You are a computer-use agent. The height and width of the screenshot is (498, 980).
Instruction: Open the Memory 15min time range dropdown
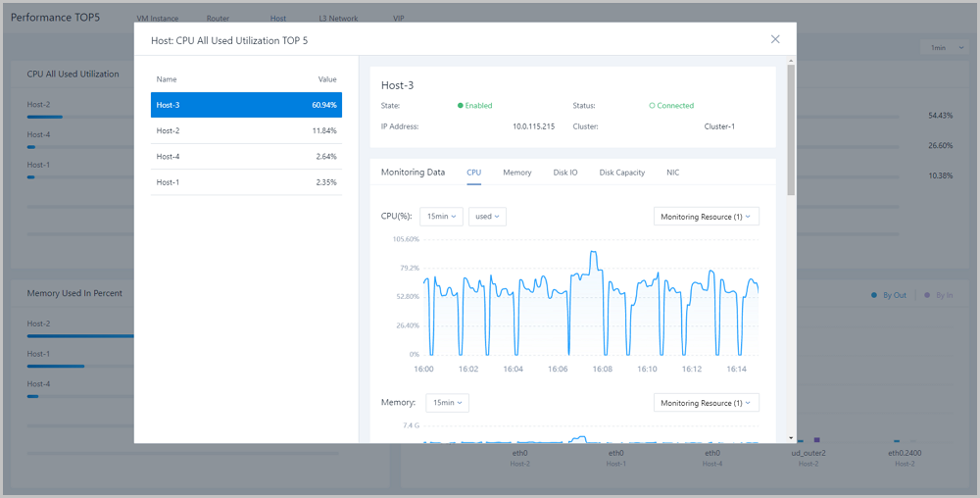448,402
